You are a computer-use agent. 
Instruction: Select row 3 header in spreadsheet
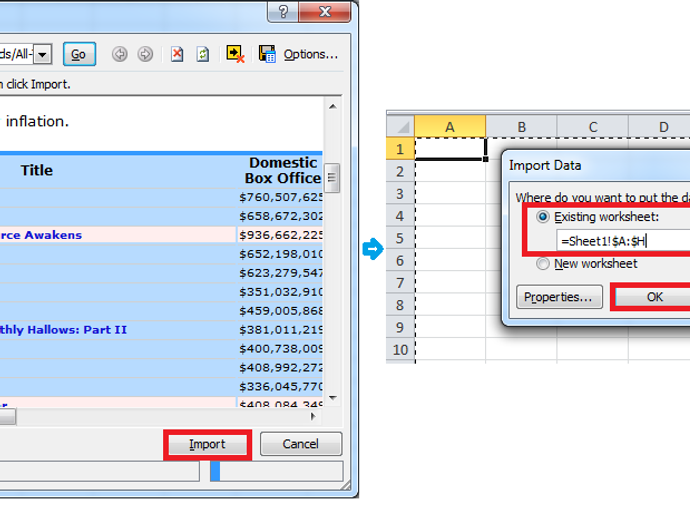[400, 194]
